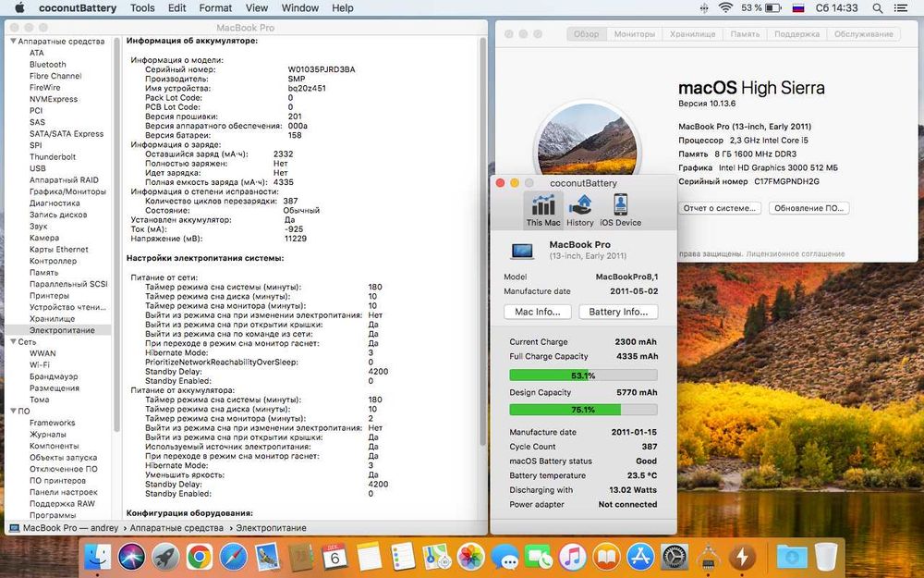Collapse Аппаратные средства tree section
924x578 pixels.
pos(13,42)
